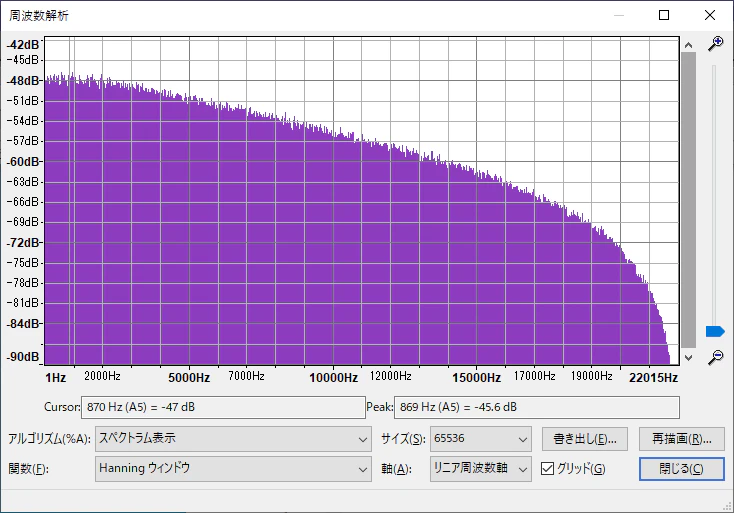Click the -90dB level axis label
The height and width of the screenshot is (513, 734).
[22, 357]
